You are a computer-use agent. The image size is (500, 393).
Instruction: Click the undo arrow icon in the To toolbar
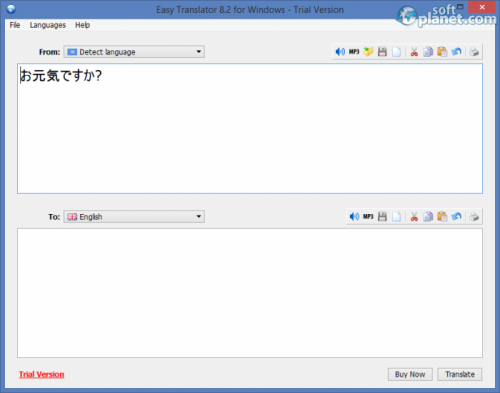pos(456,217)
